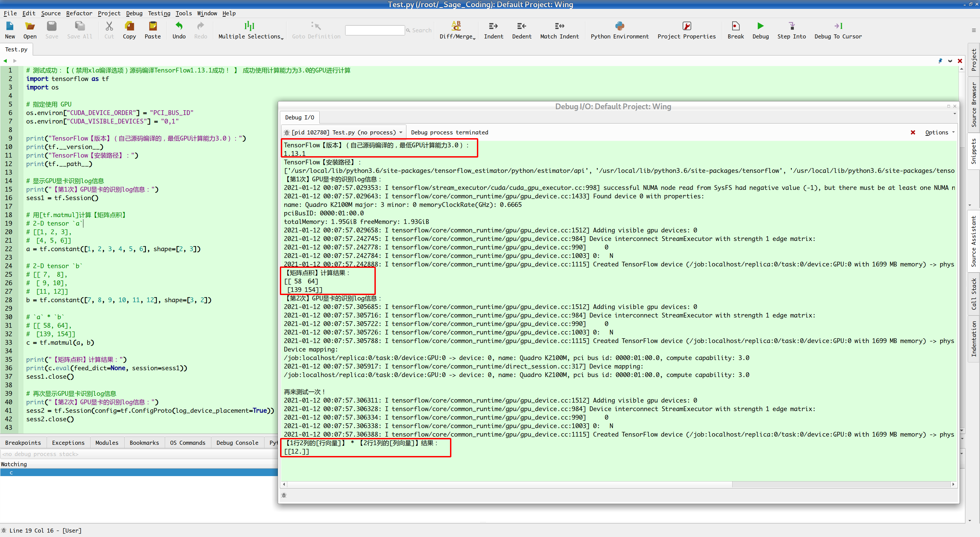Open the pid 102780 process dropdown
Image resolution: width=980 pixels, height=537 pixels.
click(343, 132)
